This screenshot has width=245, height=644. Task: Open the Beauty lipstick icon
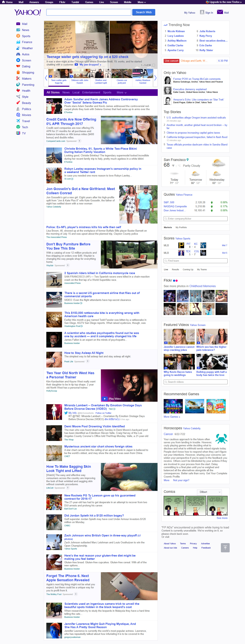[18, 103]
